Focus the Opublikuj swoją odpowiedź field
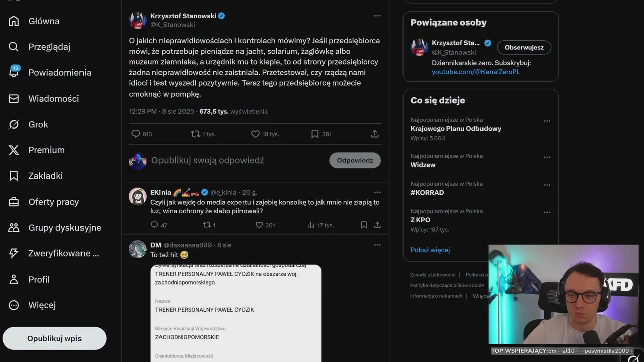 [237, 161]
